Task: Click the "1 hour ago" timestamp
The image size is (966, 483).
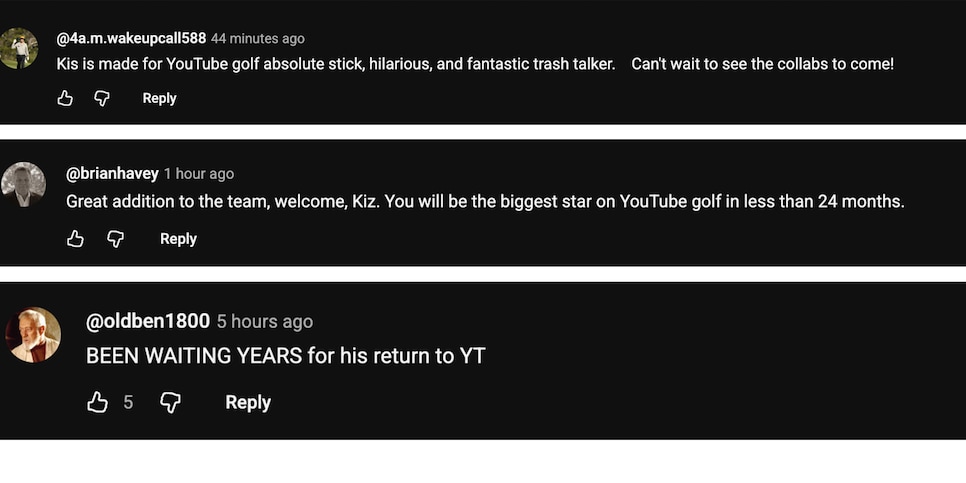Action: click(199, 174)
